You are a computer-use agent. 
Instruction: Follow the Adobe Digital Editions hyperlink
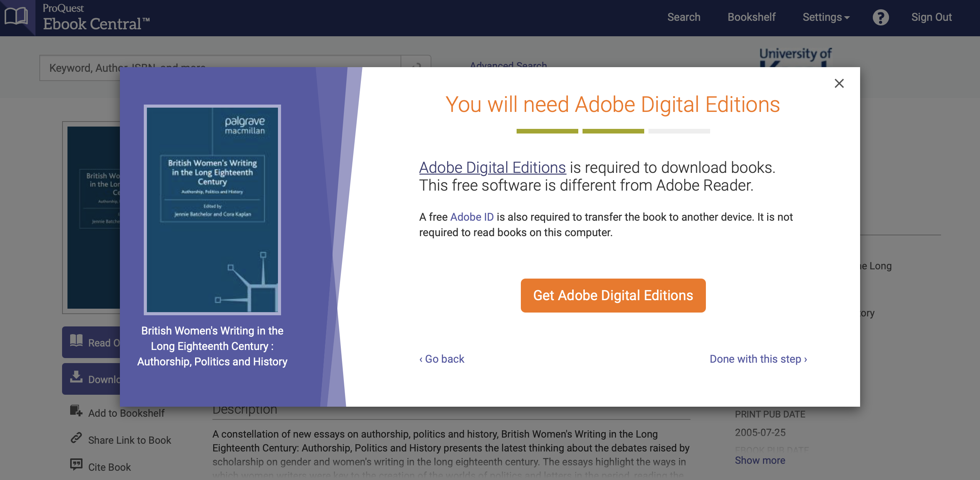point(492,167)
